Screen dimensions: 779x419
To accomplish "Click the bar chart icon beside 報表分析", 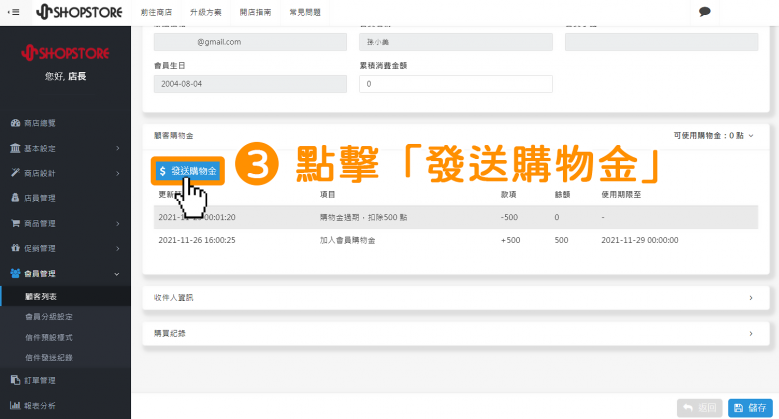I will pos(15,405).
